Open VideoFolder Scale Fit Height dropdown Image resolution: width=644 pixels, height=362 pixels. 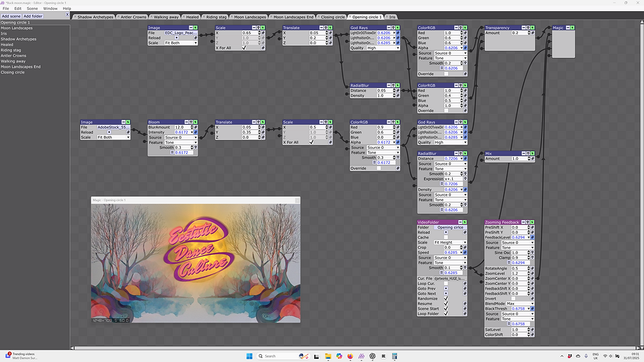click(450, 242)
